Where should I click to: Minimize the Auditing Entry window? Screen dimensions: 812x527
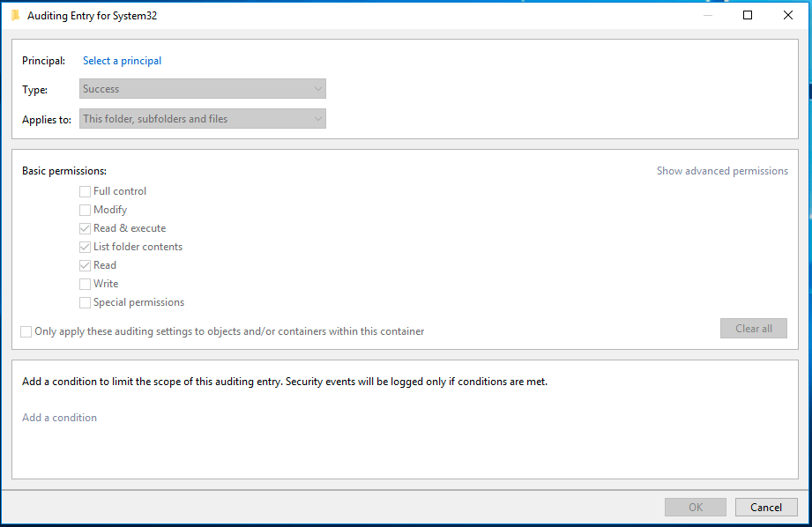(708, 16)
